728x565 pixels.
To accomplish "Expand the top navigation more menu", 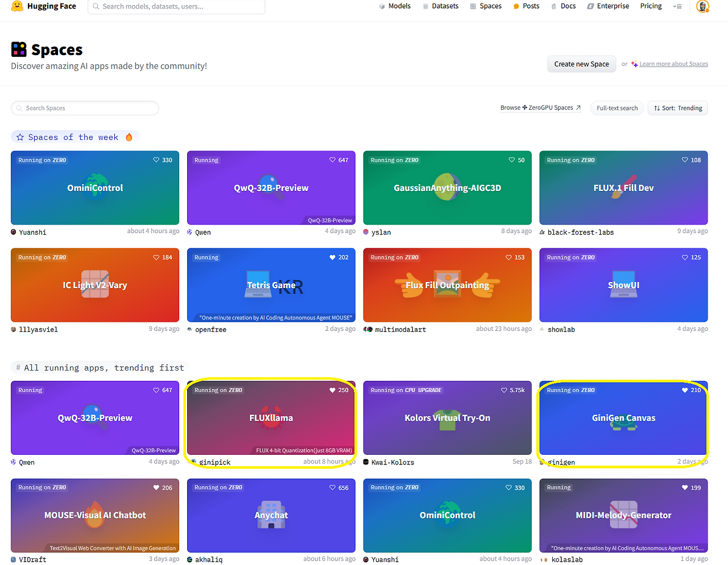I will point(677,6).
